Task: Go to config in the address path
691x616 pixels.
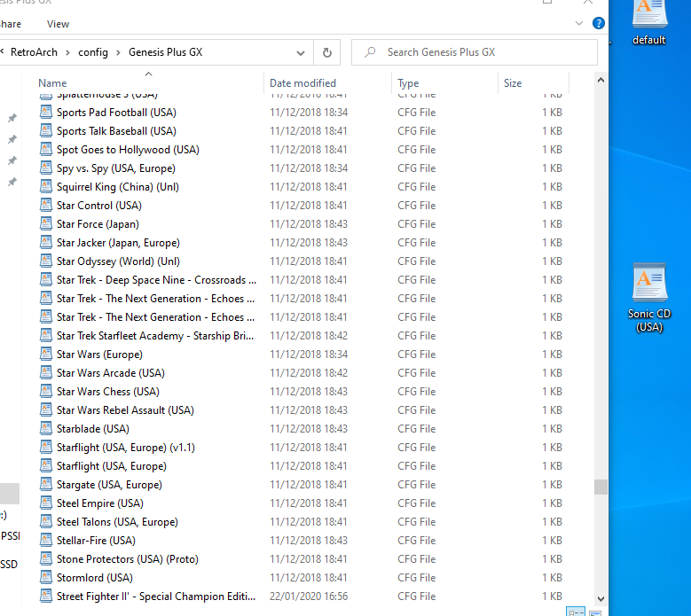Action: pos(93,52)
